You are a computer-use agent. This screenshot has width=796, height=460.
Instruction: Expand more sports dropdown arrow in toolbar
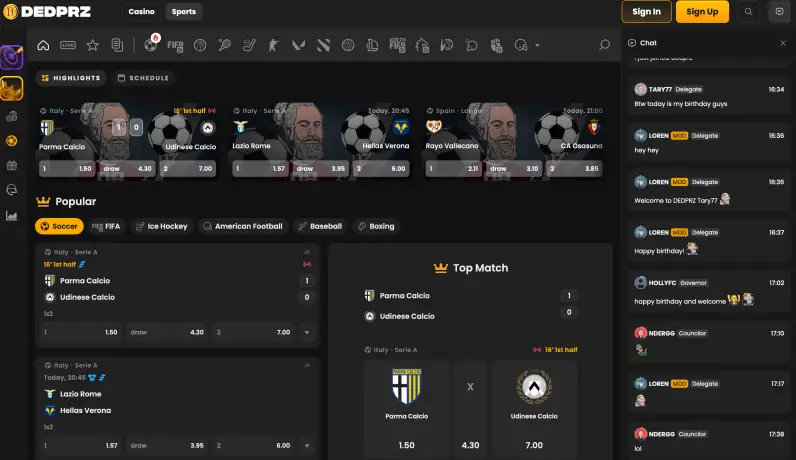537,45
